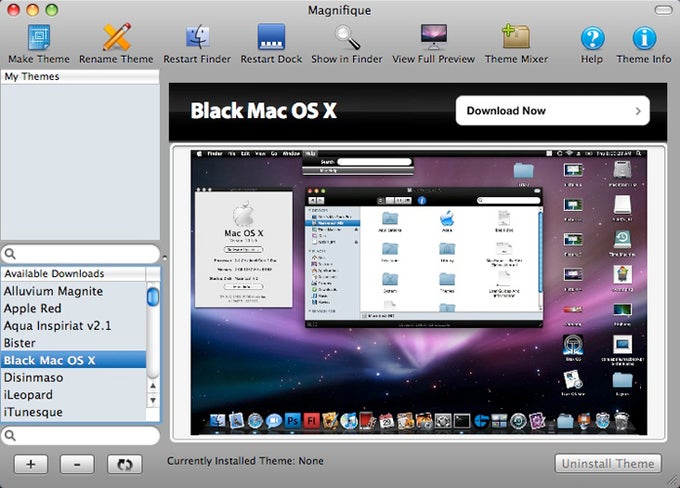Show Theme Info panel
This screenshot has height=488, width=680.
click(x=644, y=44)
